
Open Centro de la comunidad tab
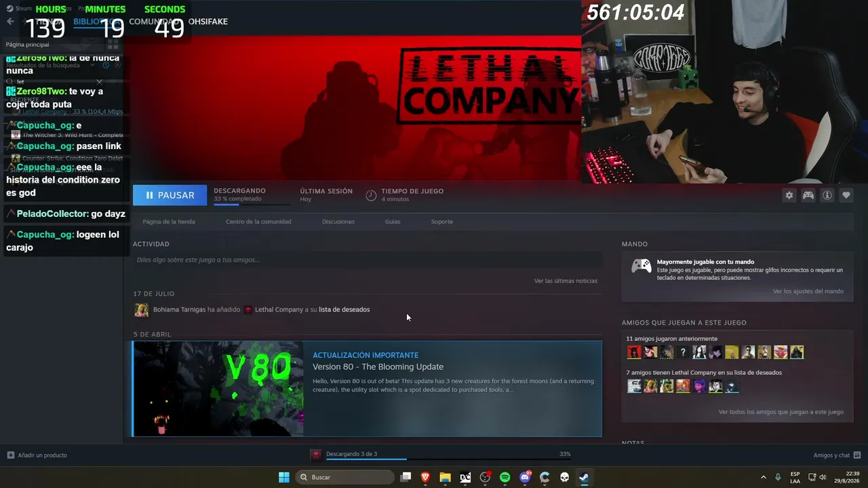pos(258,222)
